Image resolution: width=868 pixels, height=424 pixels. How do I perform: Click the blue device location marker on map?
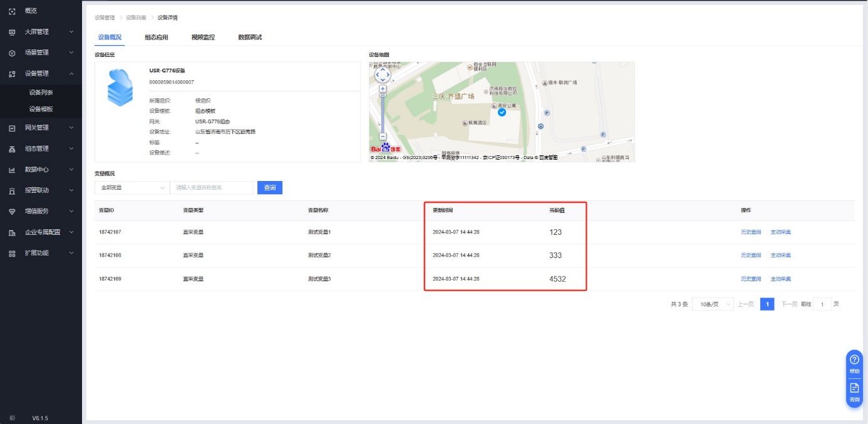(502, 112)
